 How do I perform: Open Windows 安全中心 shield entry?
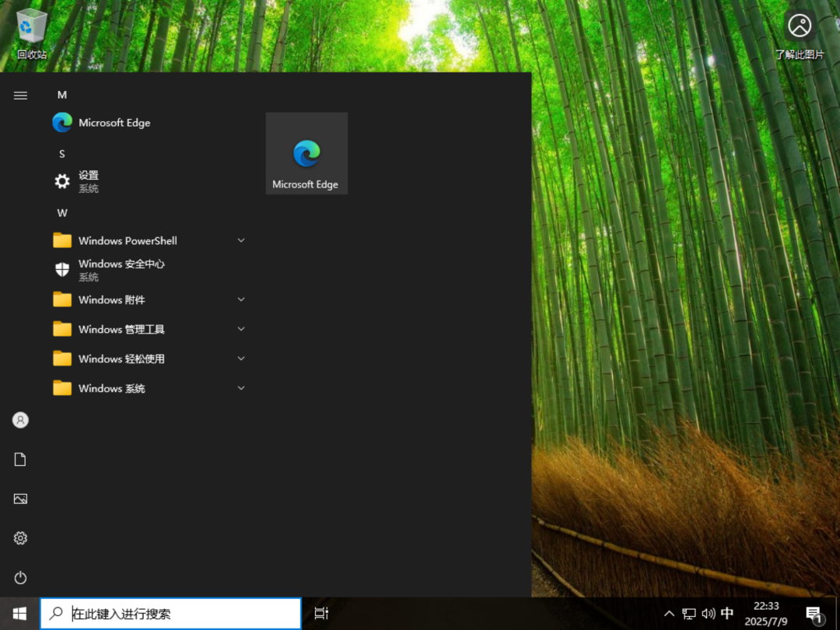[x=149, y=270]
